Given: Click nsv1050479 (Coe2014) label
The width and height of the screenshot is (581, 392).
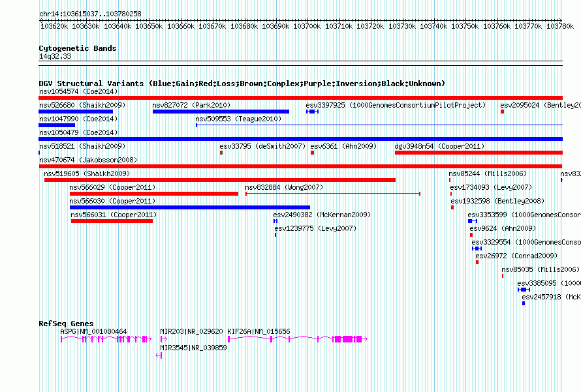Looking at the screenshot, I should 78,132.
